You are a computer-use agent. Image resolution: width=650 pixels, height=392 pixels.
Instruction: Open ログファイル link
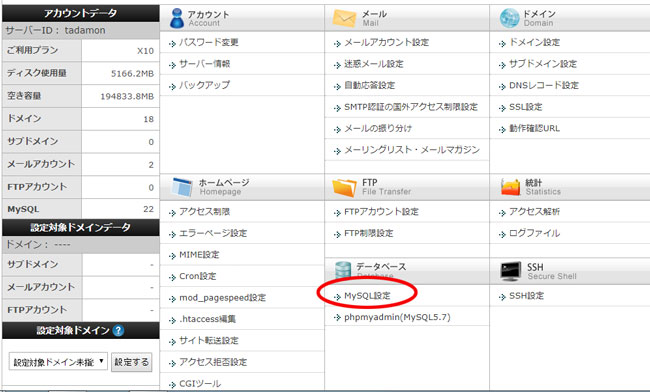534,233
